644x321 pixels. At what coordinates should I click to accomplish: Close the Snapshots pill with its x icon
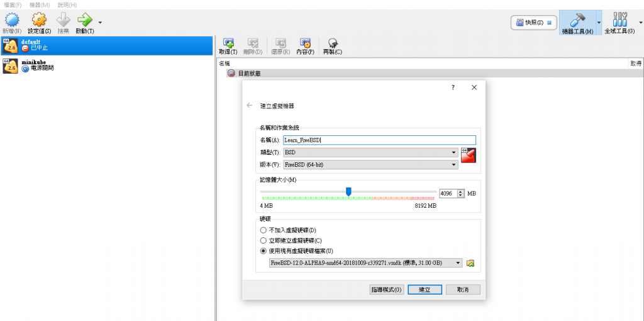click(x=549, y=23)
